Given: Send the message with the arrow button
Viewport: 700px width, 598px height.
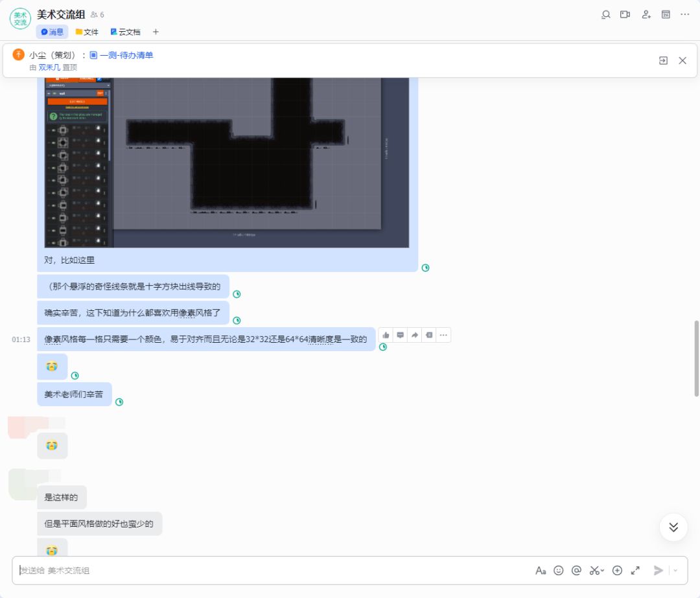Looking at the screenshot, I should coord(658,570).
